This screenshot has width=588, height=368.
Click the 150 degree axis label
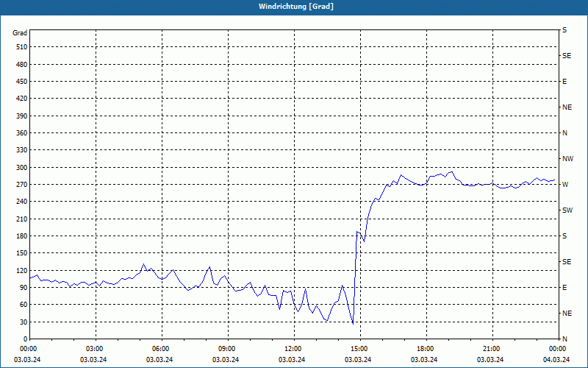click(22, 253)
